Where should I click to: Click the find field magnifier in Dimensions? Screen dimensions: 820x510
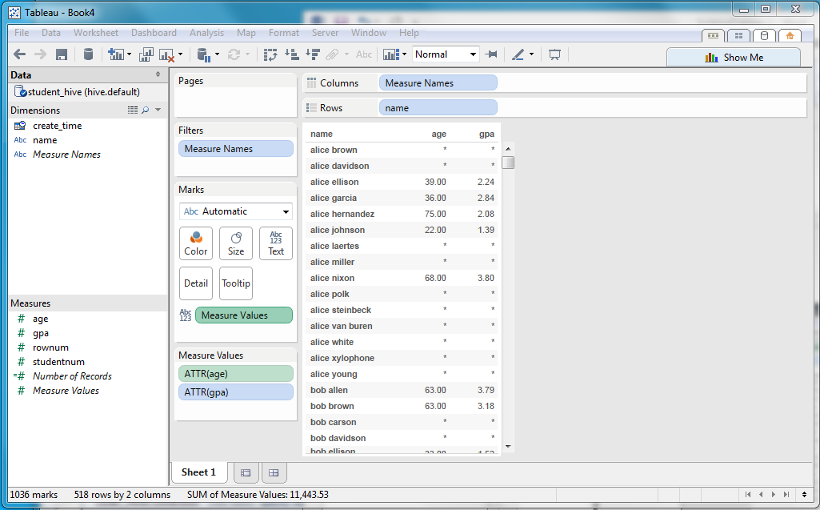point(146,110)
